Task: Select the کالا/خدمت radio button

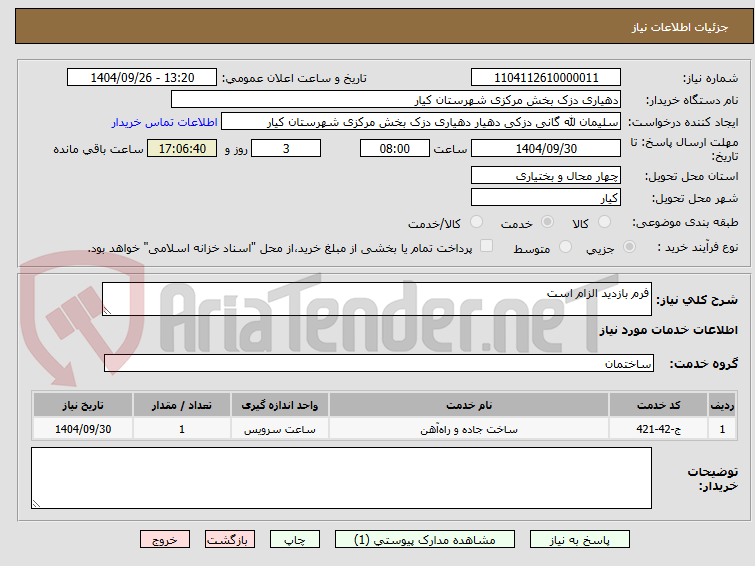Action: pos(476,222)
